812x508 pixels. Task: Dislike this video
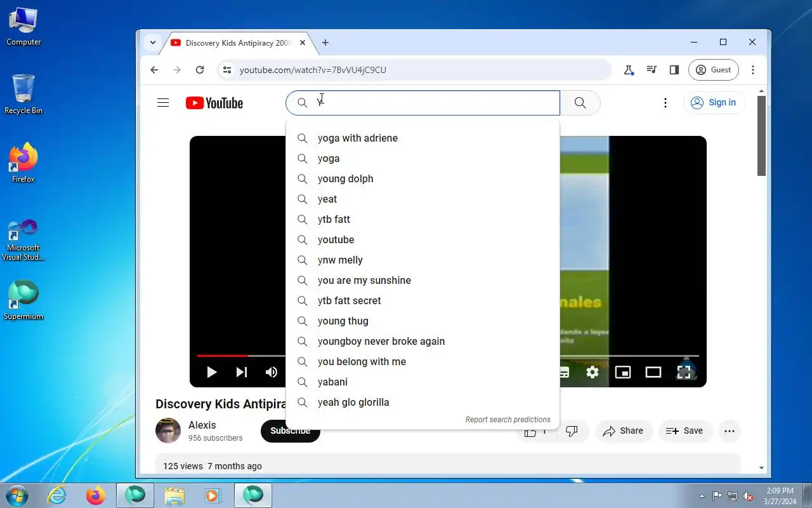pos(572,431)
